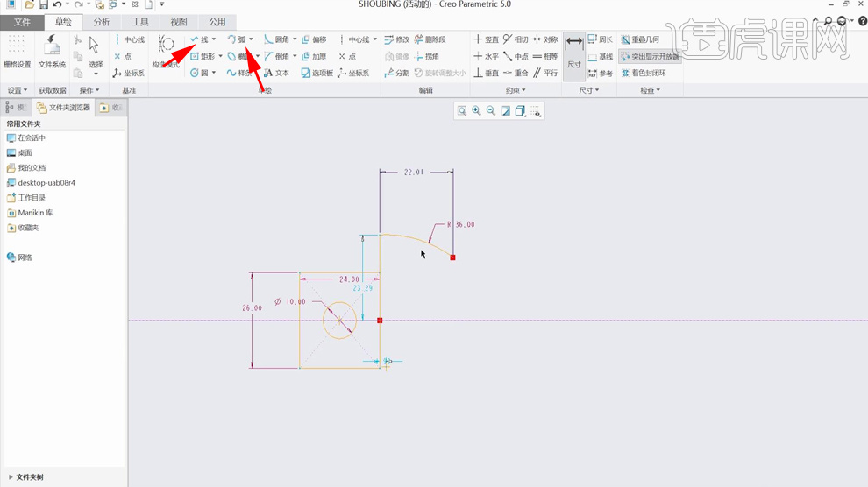Screen dimensions: 868x487
Task: Click the 删除段 delete segment tool
Action: 430,39
